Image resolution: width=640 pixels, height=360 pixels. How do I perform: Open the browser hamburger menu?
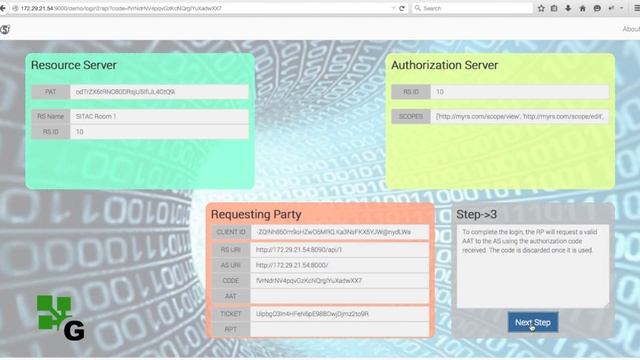click(636, 8)
